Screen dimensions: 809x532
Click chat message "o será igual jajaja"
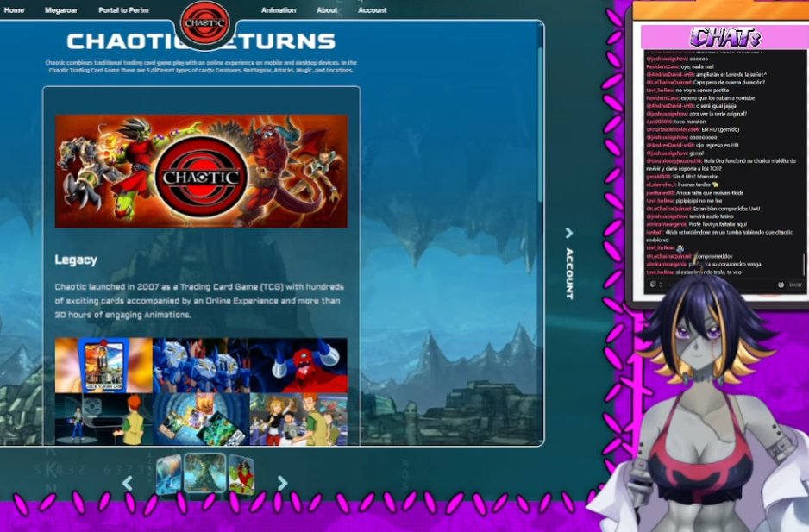point(716,106)
